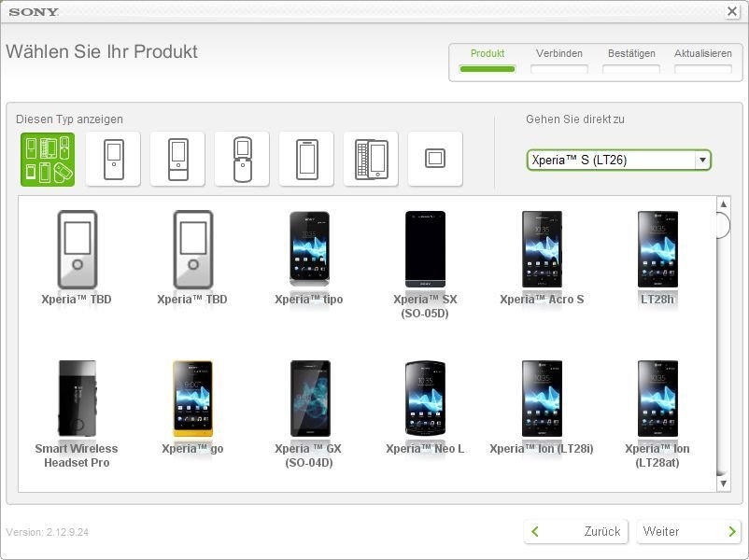Go to the Aktualisieren step tab
Viewport: 749px width, 560px height.
click(703, 61)
